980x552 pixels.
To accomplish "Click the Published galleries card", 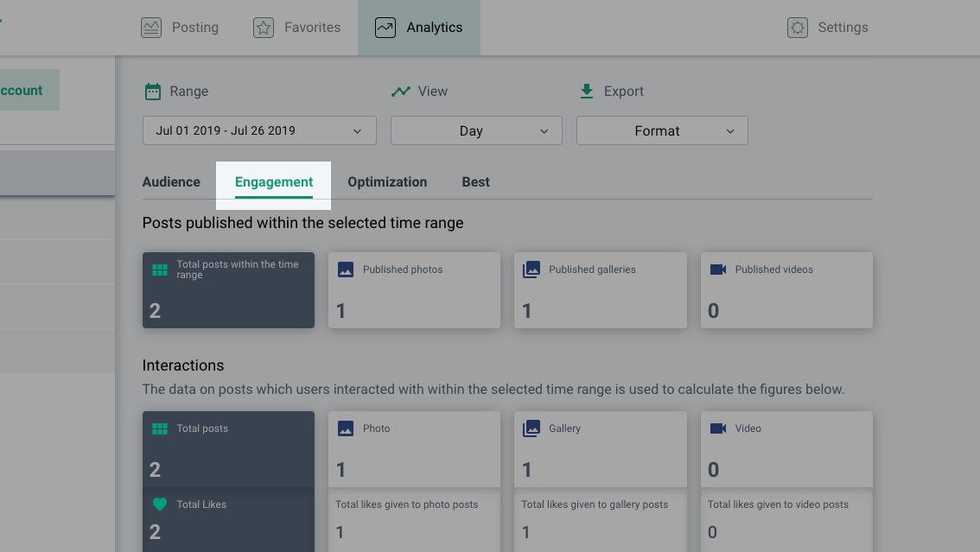I will click(x=600, y=290).
